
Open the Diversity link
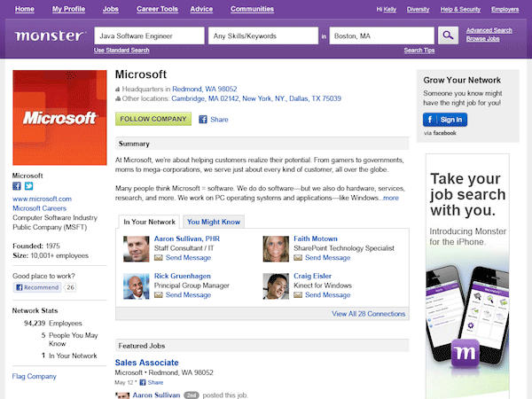pos(418,10)
